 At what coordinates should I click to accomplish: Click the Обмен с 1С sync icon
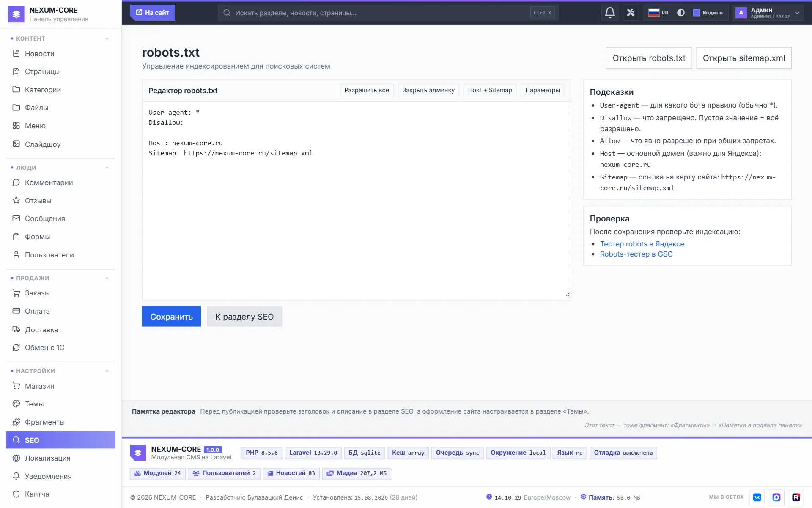click(x=16, y=348)
